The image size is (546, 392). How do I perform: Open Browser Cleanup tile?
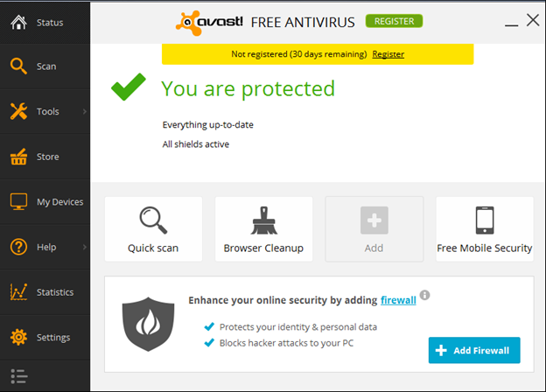(x=263, y=229)
